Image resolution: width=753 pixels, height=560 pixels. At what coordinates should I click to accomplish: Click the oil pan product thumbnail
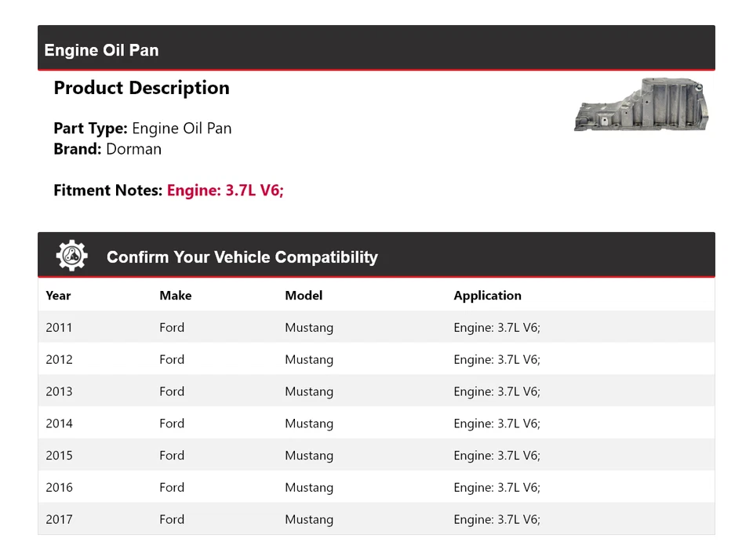[642, 104]
